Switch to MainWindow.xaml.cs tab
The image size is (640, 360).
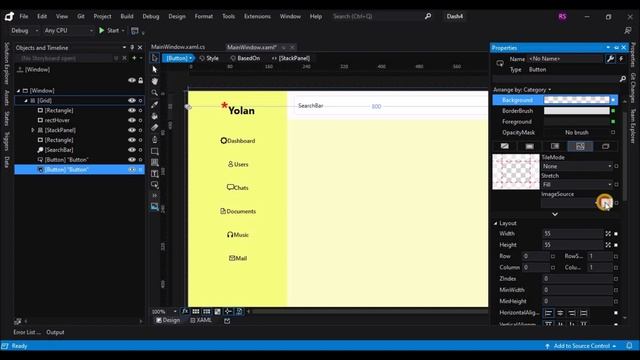coord(178,47)
